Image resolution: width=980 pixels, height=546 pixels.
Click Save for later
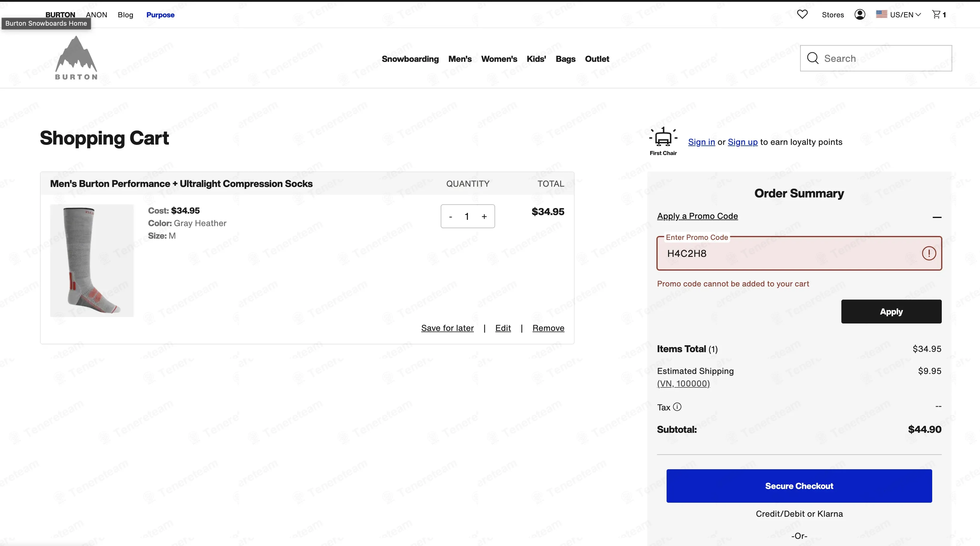click(x=447, y=328)
